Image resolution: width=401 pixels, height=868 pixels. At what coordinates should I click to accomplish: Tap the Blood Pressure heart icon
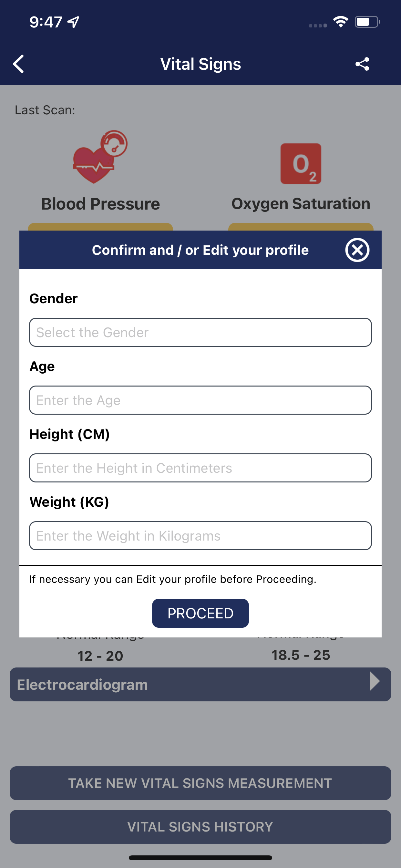tap(100, 157)
